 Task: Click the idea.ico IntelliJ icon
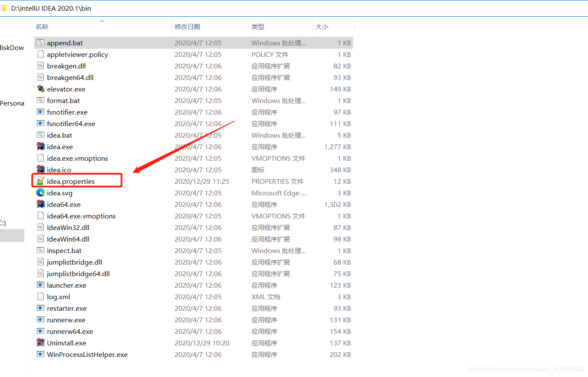(41, 170)
